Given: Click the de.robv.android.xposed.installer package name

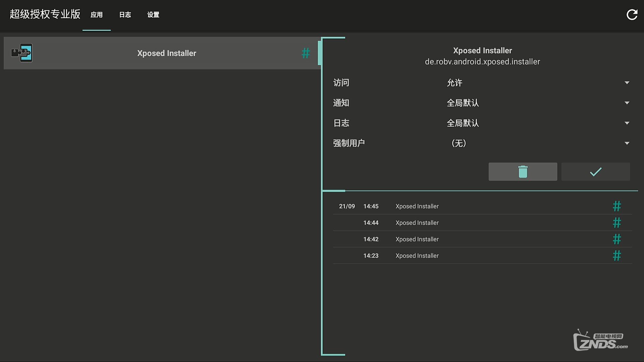Looking at the screenshot, I should [482, 62].
